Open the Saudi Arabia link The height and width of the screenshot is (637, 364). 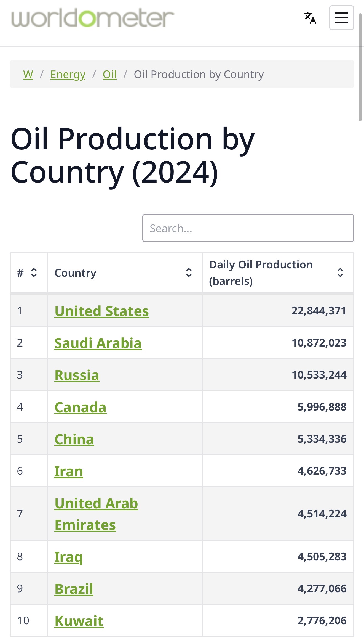pos(98,343)
